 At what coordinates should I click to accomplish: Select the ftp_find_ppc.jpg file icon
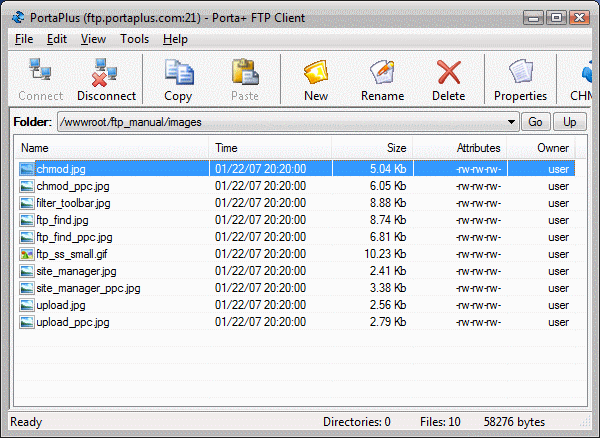(x=27, y=237)
